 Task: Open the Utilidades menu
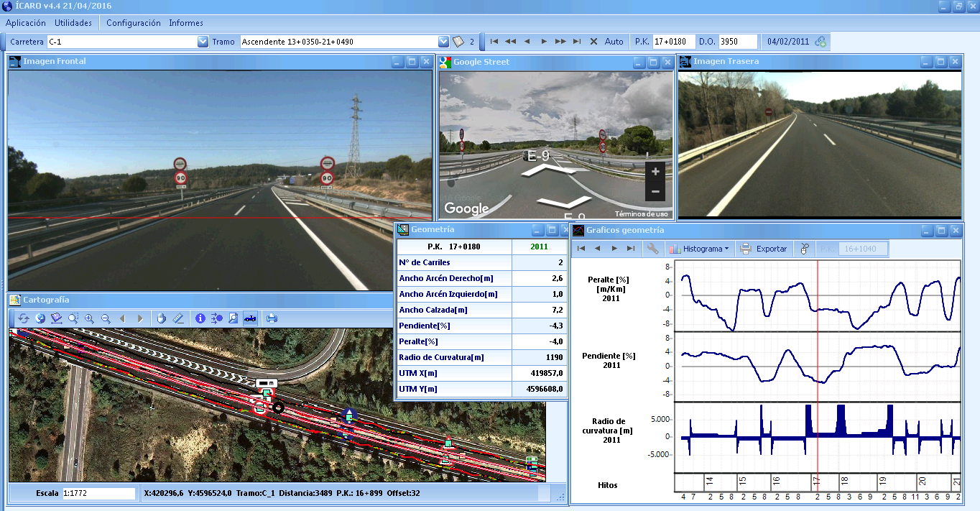pyautogui.click(x=73, y=23)
